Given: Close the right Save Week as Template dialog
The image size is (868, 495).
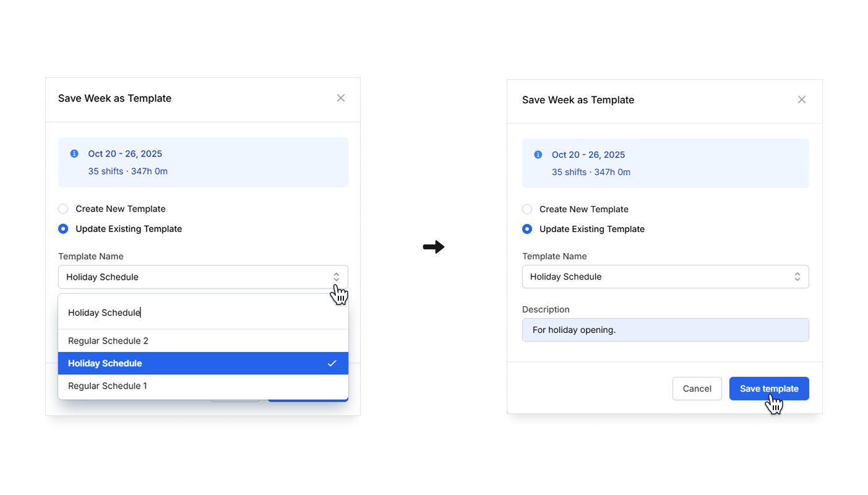Looking at the screenshot, I should [x=801, y=100].
